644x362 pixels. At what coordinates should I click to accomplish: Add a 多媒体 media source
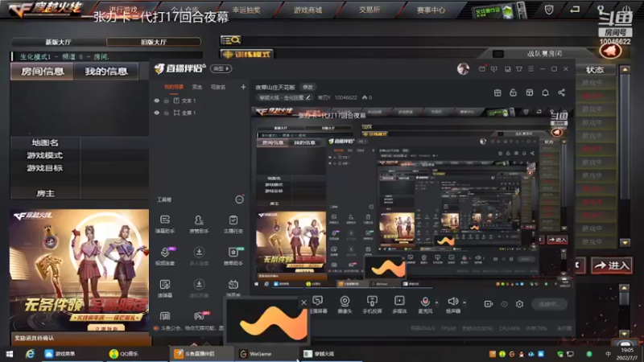click(x=399, y=305)
